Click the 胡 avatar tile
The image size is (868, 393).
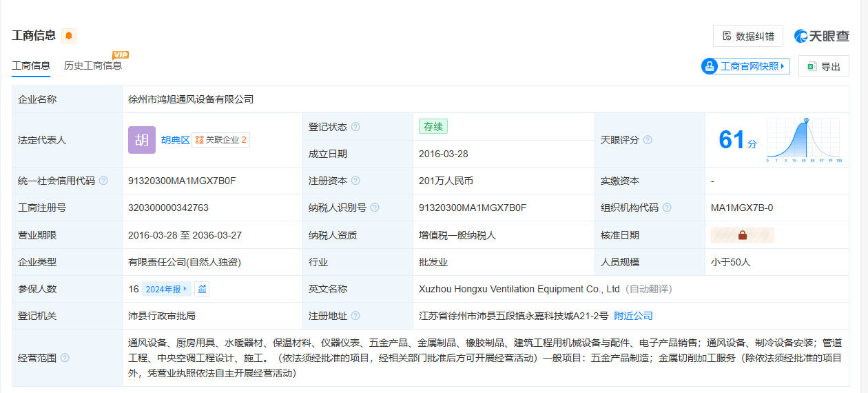142,140
